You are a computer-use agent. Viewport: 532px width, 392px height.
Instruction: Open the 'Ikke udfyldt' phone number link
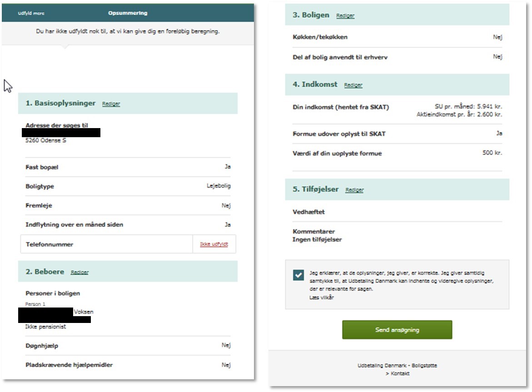(214, 244)
